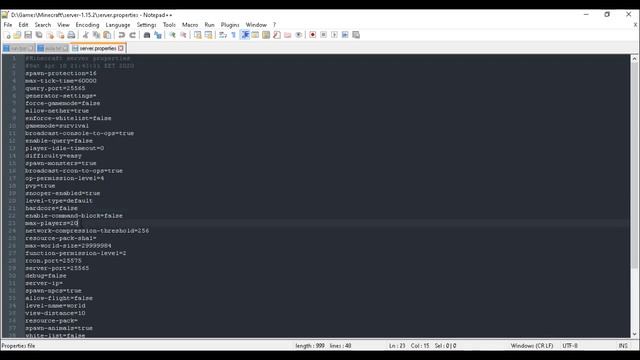Viewport: 640px width, 360px height.
Task: Click Save Current Recorded Macro icon
Action: 356,35
